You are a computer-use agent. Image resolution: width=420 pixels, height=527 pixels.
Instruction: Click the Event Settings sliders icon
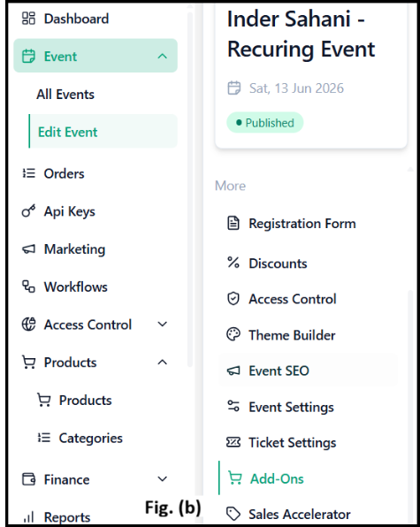tap(233, 406)
